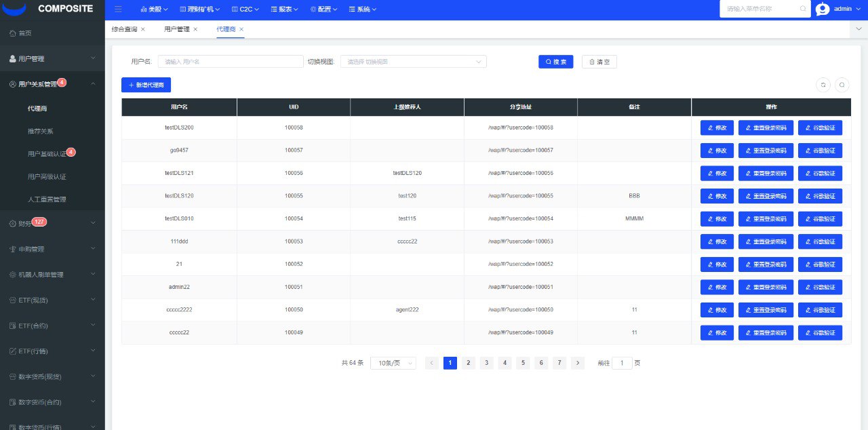Click the refresh icon above the table
The image size is (868, 430).
[x=823, y=85]
